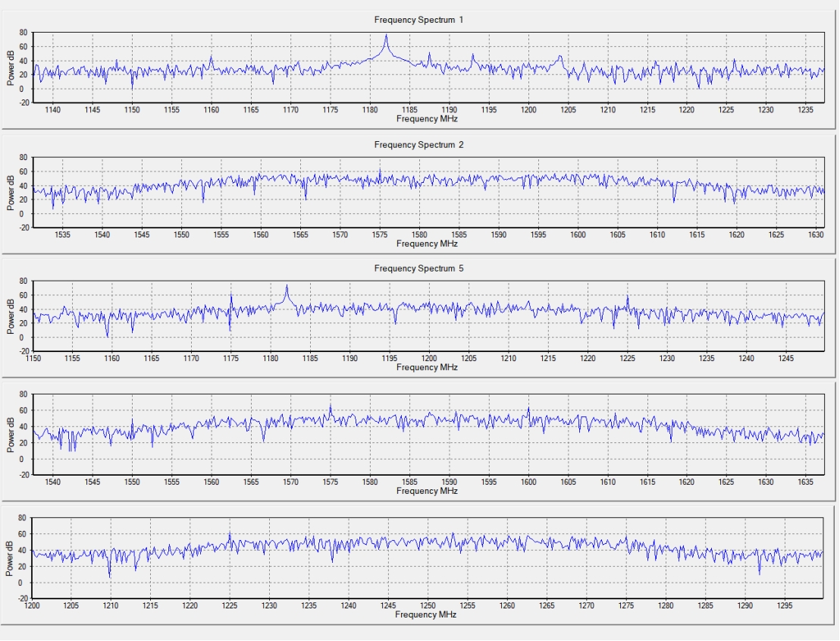Click the 1150 tick label on Frequency Spectrum 1
840x641 pixels.
[132, 111]
